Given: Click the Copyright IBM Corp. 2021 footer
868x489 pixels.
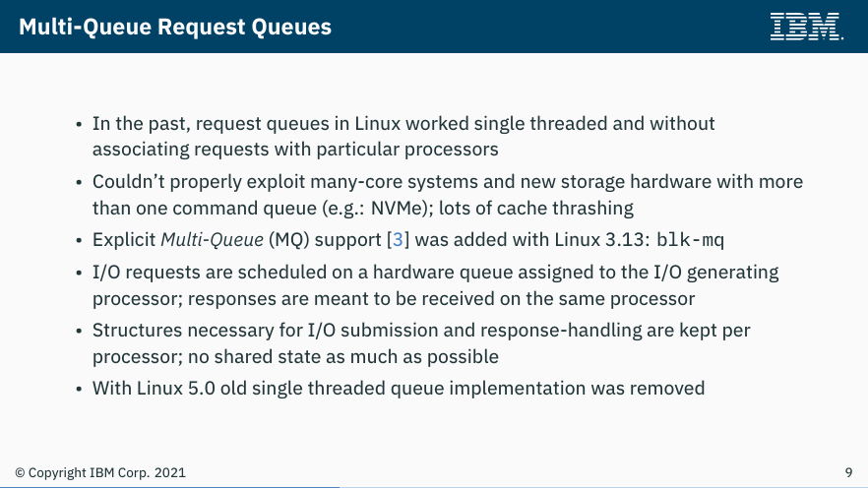Looking at the screenshot, I should pyautogui.click(x=100, y=473).
